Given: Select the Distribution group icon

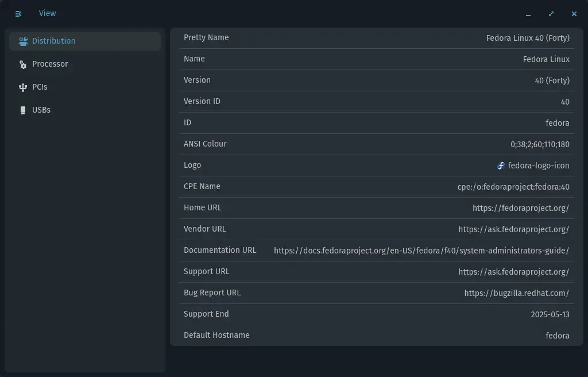Looking at the screenshot, I should tap(22, 41).
